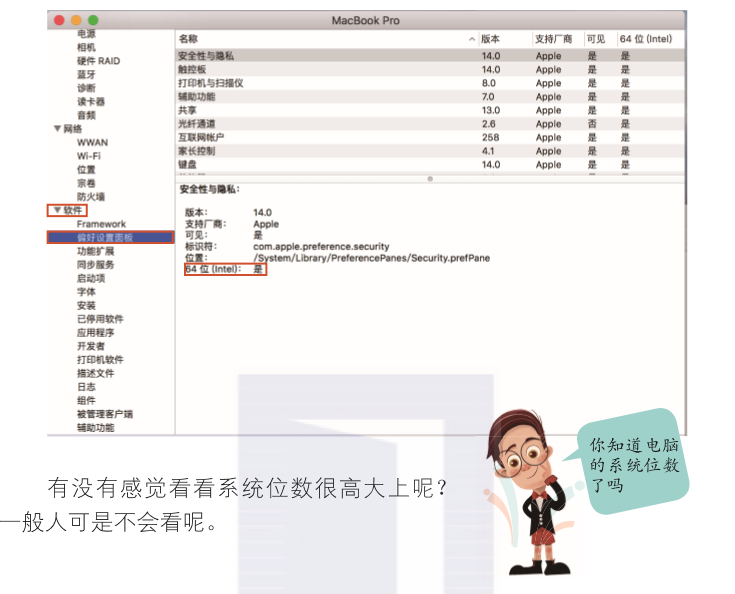Select 应用程序 in the sidebar

click(96, 333)
